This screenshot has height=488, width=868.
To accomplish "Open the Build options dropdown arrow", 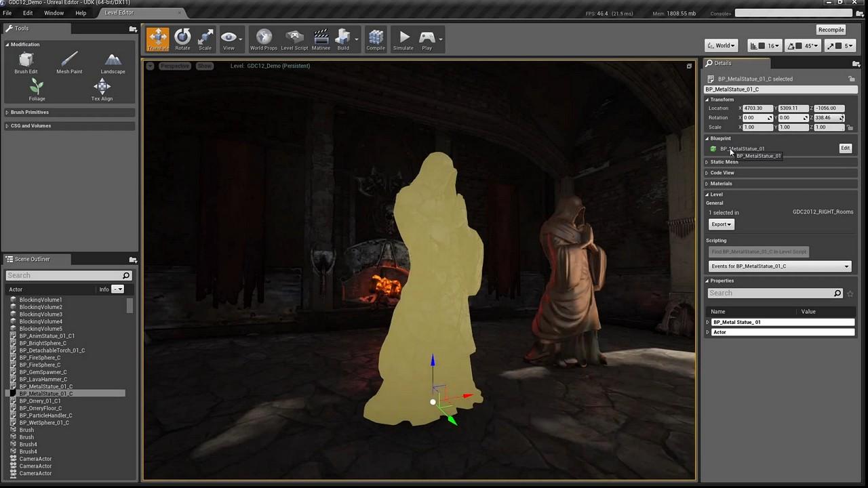I will click(357, 39).
